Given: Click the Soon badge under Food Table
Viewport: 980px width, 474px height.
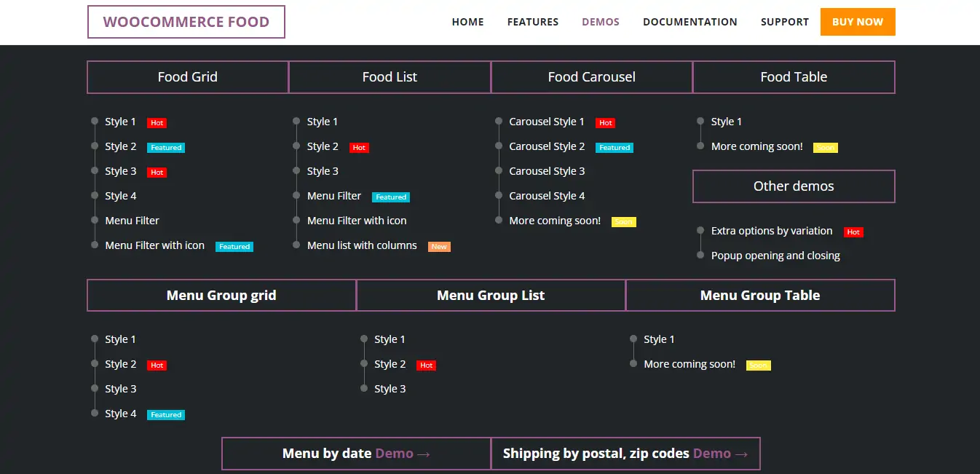Looking at the screenshot, I should pos(825,148).
